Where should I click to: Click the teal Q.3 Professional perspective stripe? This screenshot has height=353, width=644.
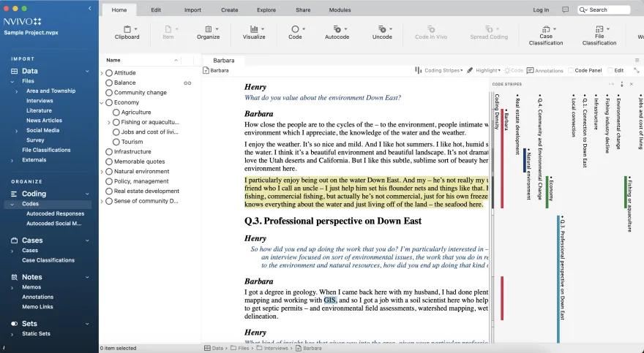click(x=558, y=278)
